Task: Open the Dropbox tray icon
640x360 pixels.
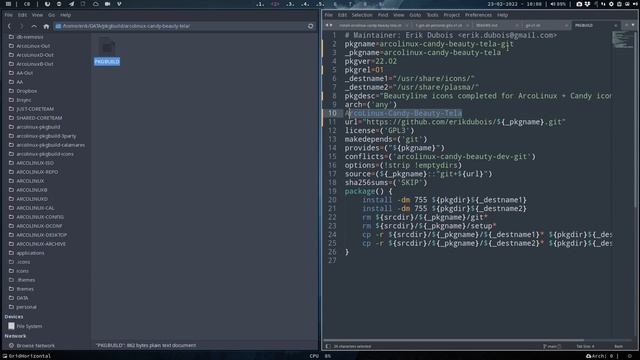Action: pyautogui.click(x=587, y=4)
